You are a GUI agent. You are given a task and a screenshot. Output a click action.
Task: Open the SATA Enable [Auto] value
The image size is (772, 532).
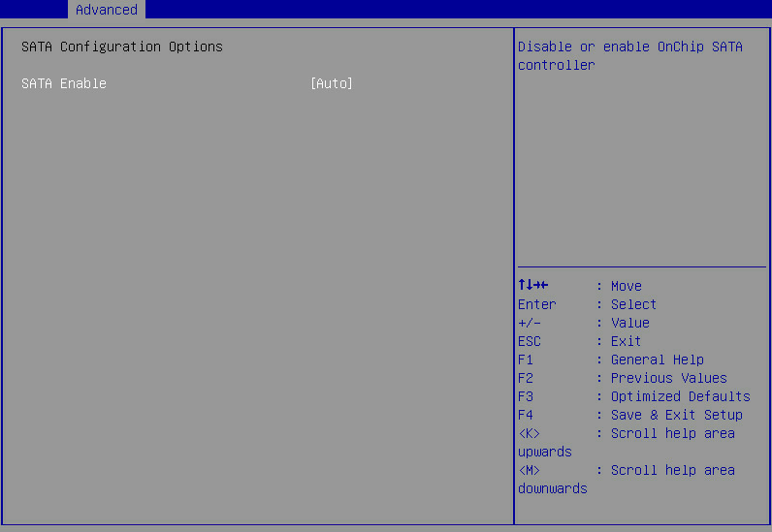(x=332, y=83)
